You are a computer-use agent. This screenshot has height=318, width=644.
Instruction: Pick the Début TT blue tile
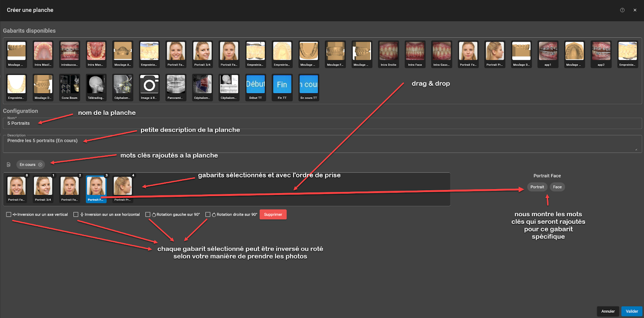[255, 87]
